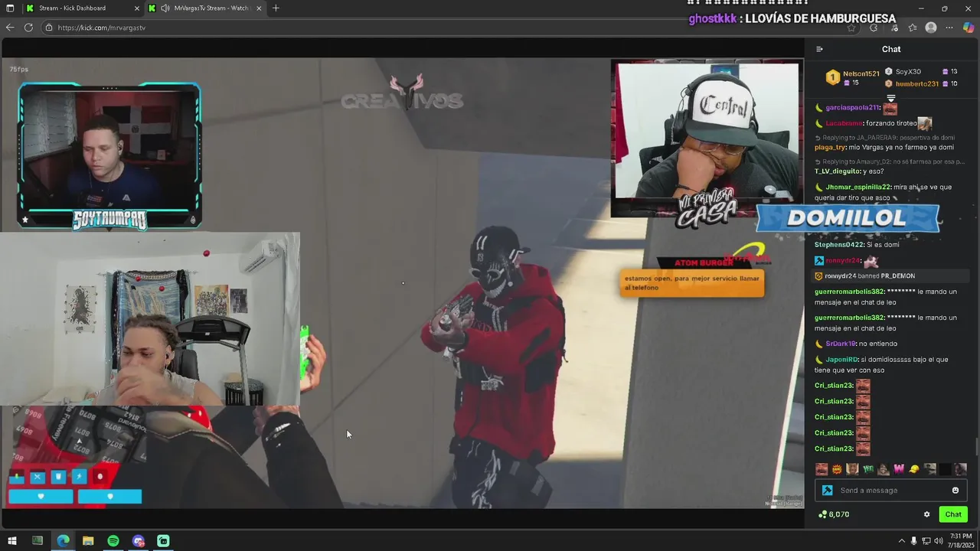Insert the BANG emote from the quick bar
The image size is (980, 551).
pos(837,469)
